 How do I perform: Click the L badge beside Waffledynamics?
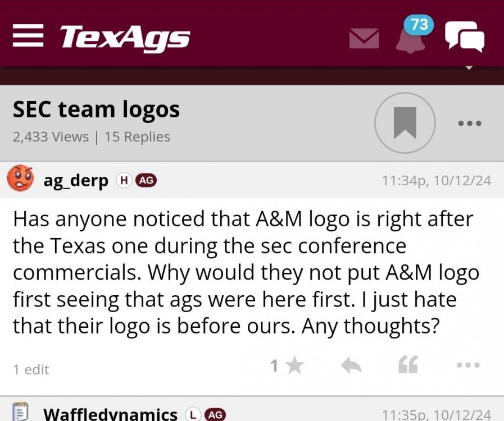coord(193,415)
